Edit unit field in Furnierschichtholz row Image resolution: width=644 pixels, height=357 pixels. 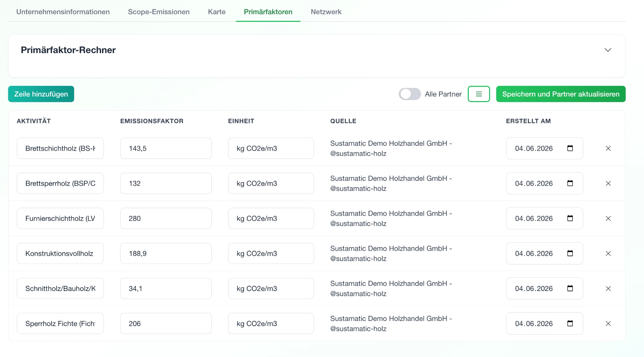tap(271, 219)
